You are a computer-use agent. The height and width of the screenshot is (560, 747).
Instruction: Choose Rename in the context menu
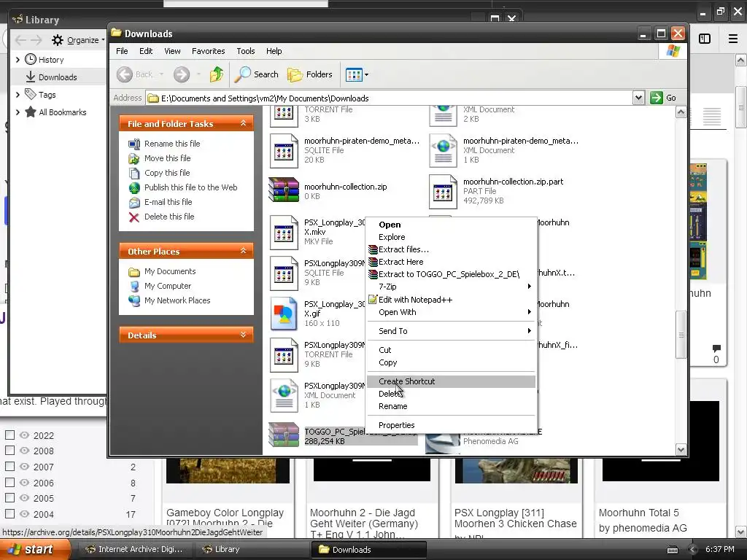[451, 407]
